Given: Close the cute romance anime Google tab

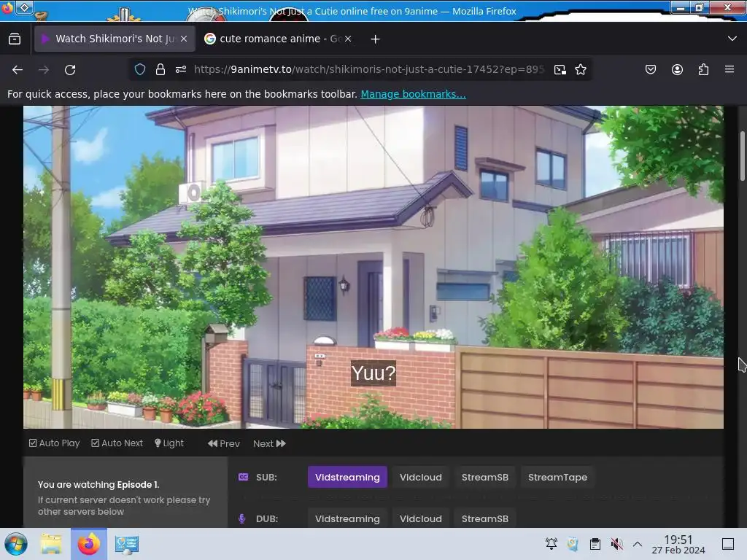Looking at the screenshot, I should tap(348, 39).
